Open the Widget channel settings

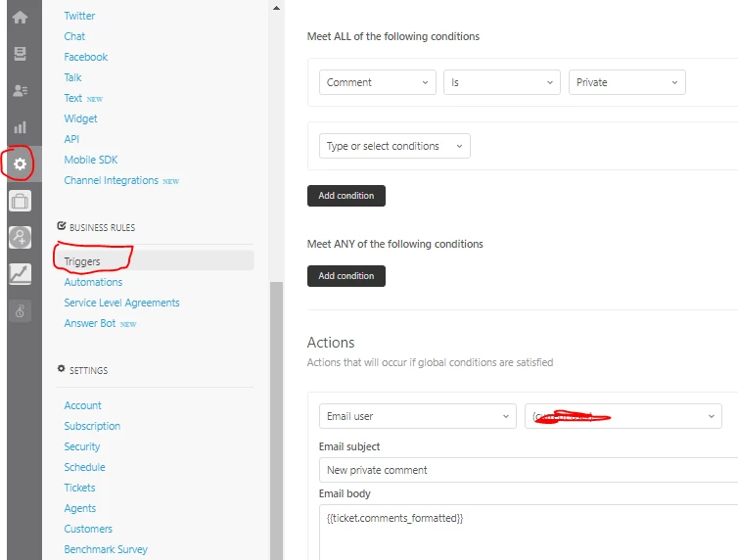pyautogui.click(x=80, y=118)
